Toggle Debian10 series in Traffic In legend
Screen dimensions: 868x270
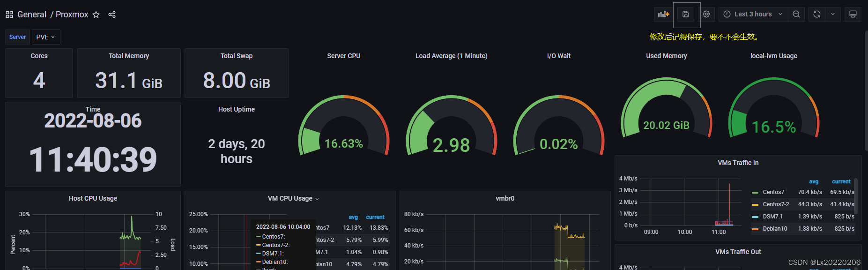(775, 229)
